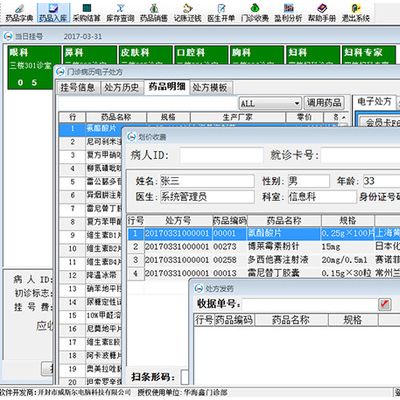400x400 pixels.
Task: Select row 2 尼可刹米 in 药品明细 list
Action: pyautogui.click(x=91, y=142)
